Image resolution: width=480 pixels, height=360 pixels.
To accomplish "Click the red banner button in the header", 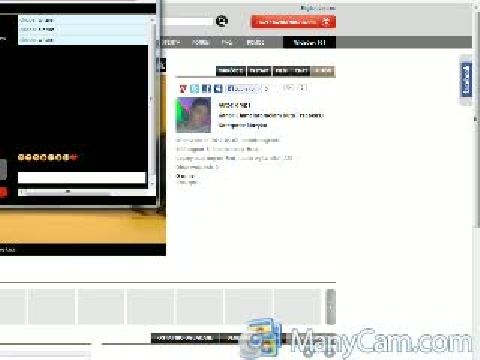I will [x=293, y=22].
